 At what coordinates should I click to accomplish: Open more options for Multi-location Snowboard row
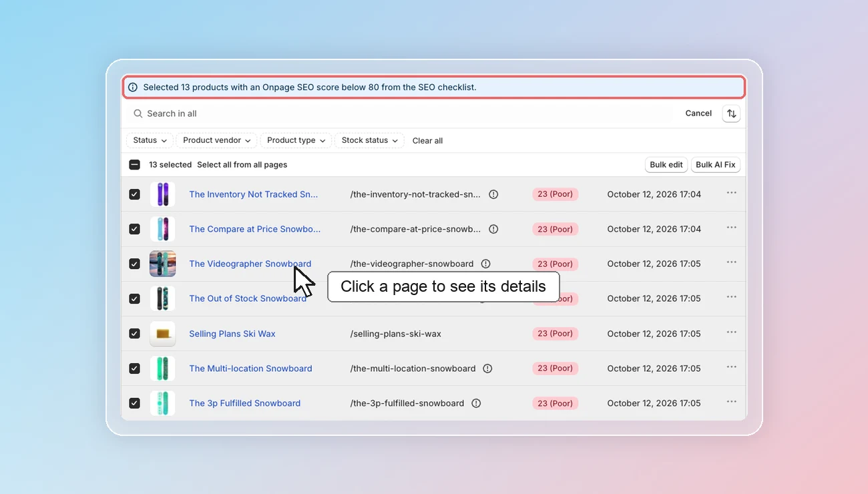(x=732, y=366)
